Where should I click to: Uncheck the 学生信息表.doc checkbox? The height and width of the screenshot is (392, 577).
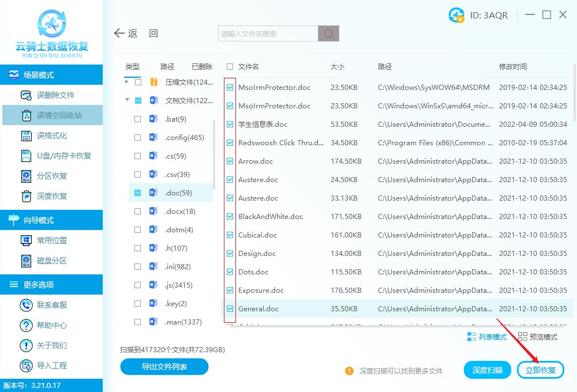pos(230,125)
